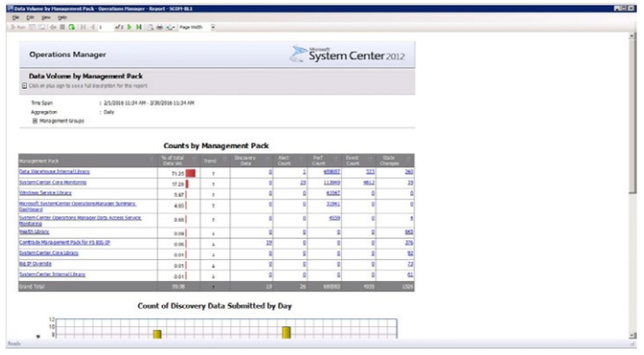Open the Edit menu

click(x=30, y=18)
